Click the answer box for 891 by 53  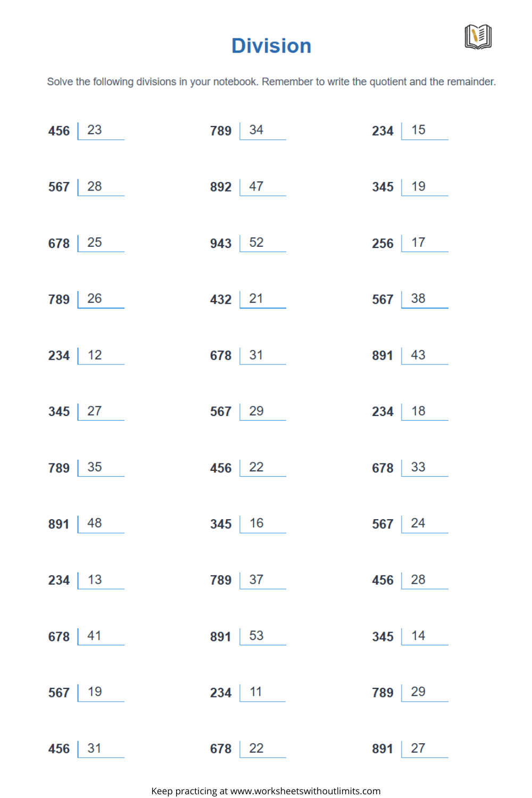263,636
